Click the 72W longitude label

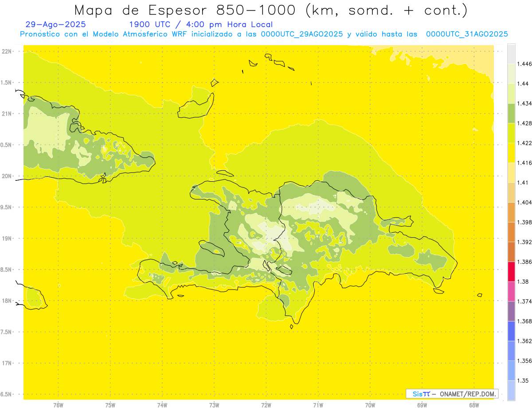click(x=266, y=405)
